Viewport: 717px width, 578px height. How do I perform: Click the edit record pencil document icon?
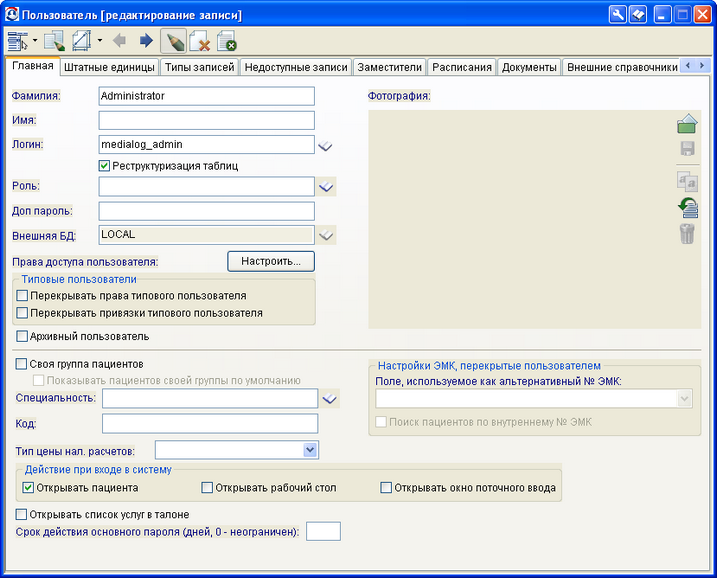pyautogui.click(x=54, y=41)
